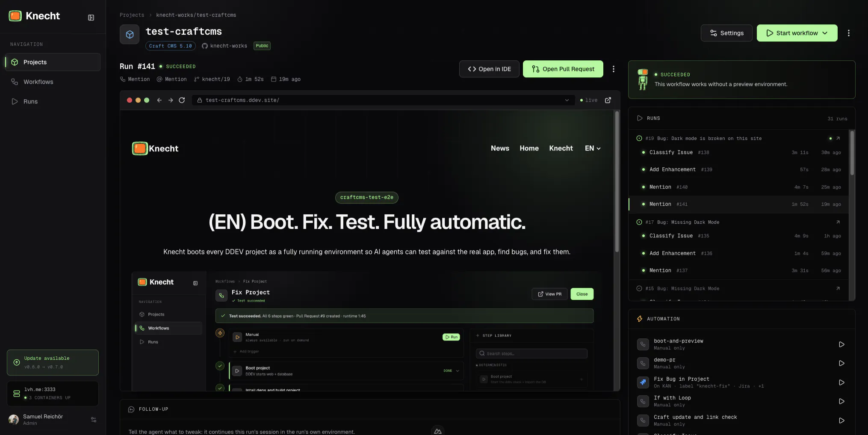Expand the preview URL dropdown chevron
This screenshot has height=435, width=868.
(x=567, y=100)
